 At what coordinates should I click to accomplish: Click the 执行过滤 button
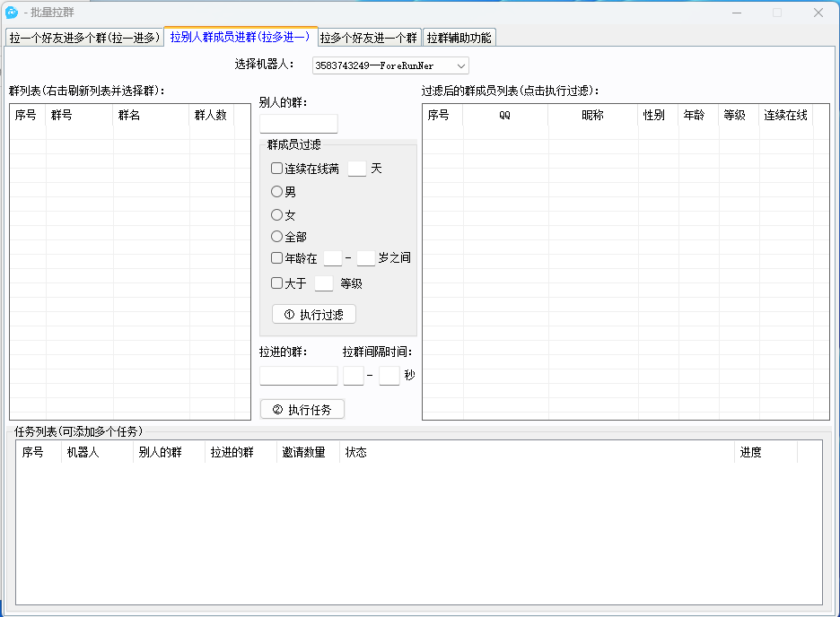point(313,315)
